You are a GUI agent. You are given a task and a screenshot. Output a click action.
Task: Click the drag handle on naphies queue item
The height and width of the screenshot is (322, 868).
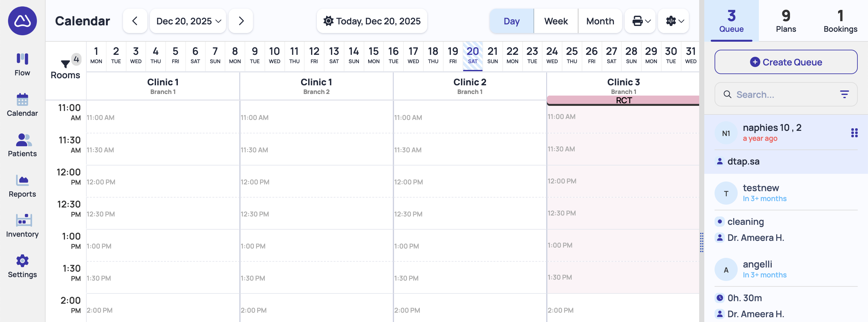[854, 133]
